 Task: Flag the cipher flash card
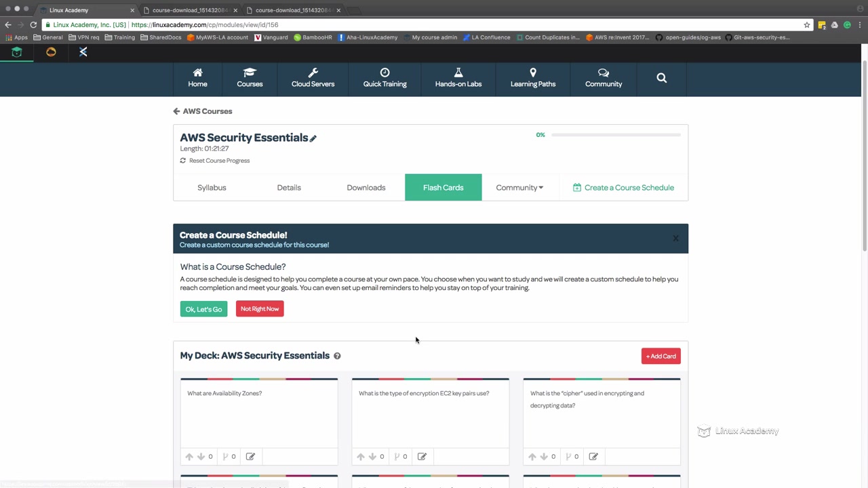[x=568, y=456]
